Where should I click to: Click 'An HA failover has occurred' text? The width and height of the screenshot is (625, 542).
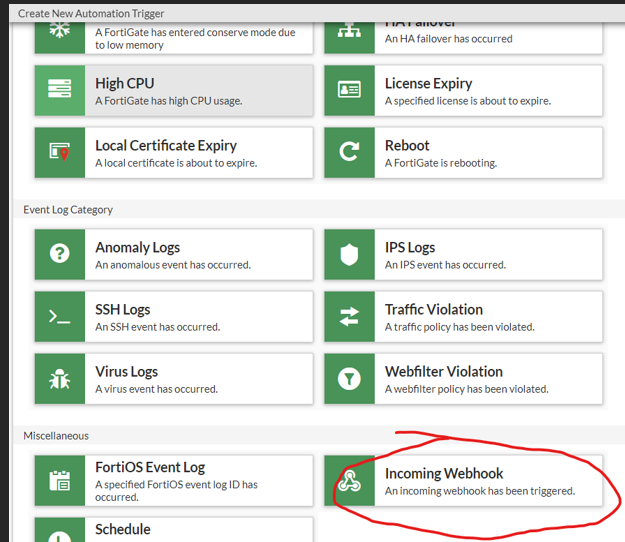coord(448,39)
